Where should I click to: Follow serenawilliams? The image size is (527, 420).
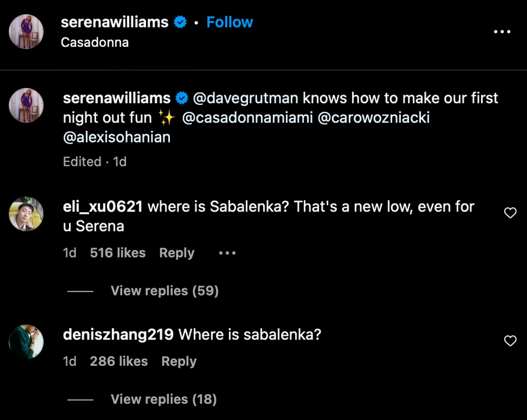(230, 22)
